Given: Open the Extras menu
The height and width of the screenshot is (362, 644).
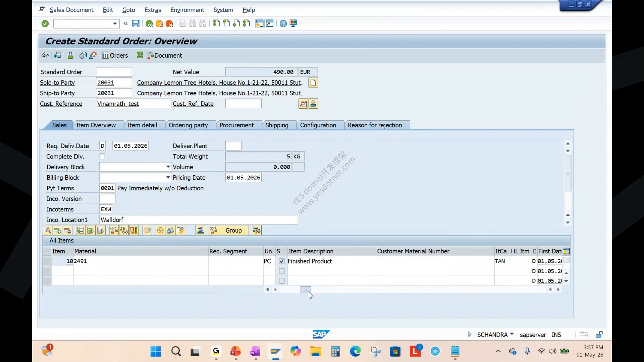Looking at the screenshot, I should coord(153,10).
